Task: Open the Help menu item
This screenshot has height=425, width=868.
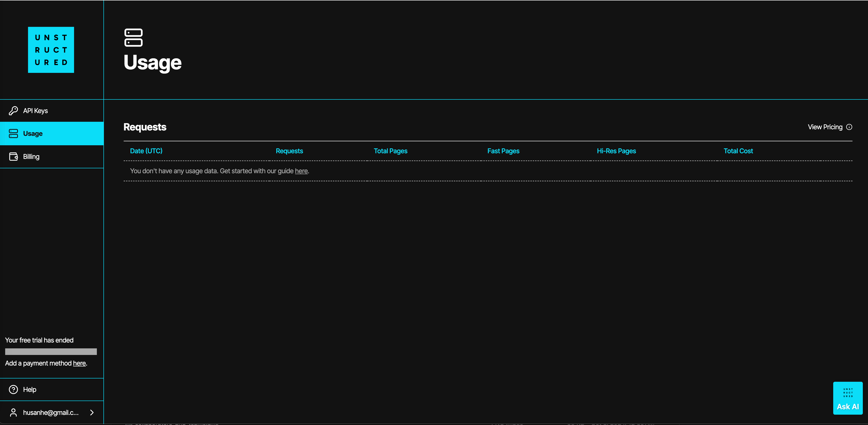Action: pos(52,389)
